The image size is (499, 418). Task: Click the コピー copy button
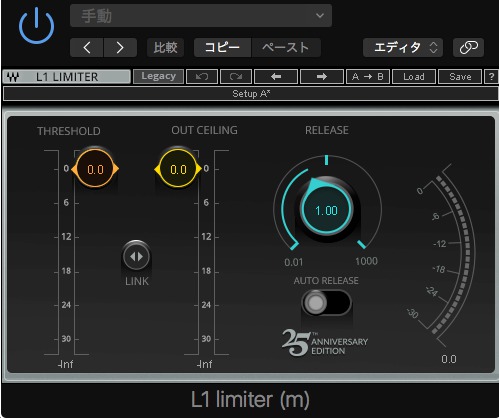click(x=222, y=47)
